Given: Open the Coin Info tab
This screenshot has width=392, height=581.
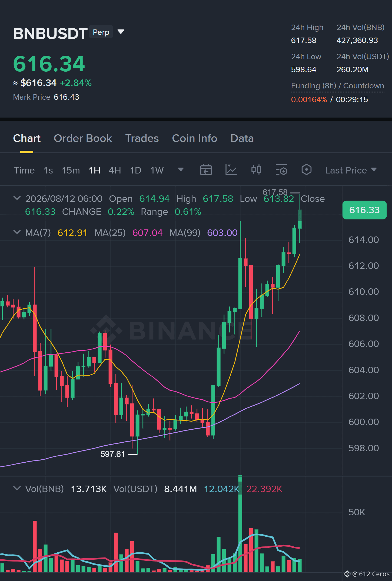Looking at the screenshot, I should point(195,138).
